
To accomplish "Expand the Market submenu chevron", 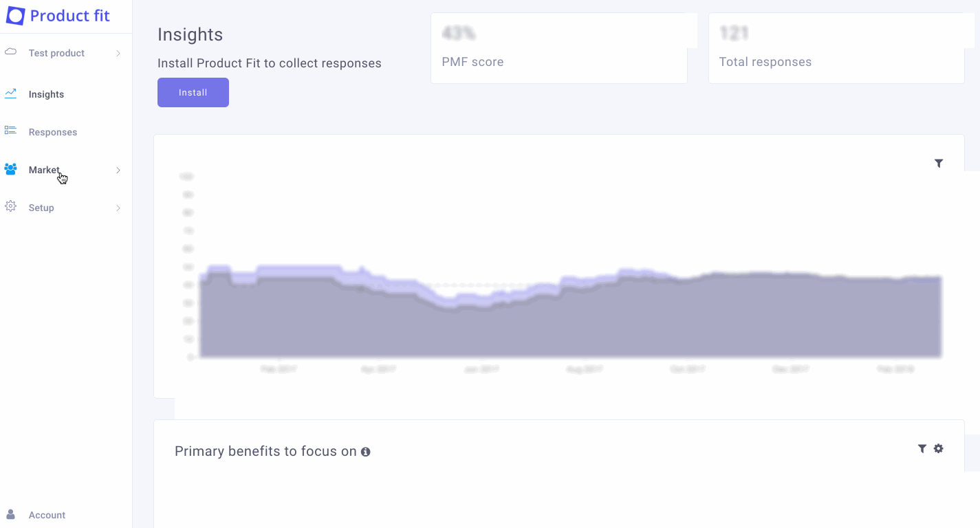I will (x=118, y=170).
